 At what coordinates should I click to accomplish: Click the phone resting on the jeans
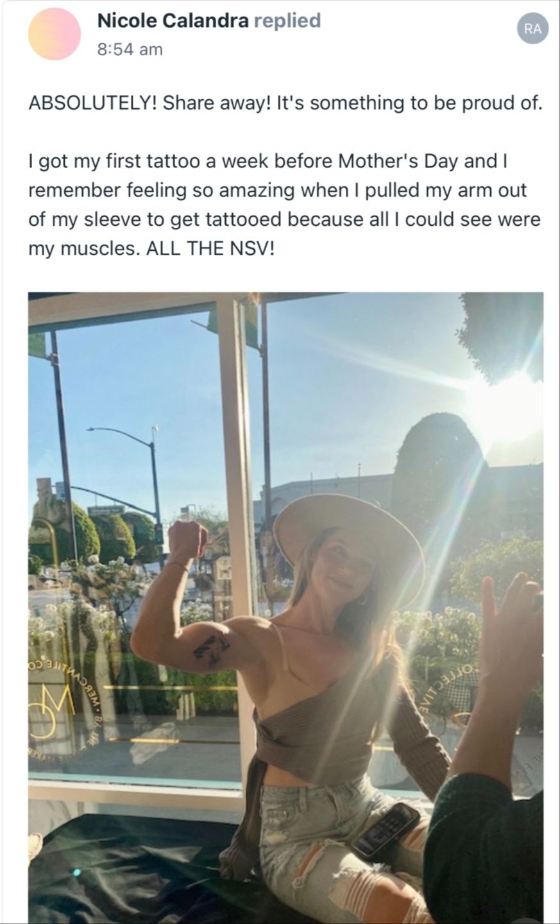[386, 830]
